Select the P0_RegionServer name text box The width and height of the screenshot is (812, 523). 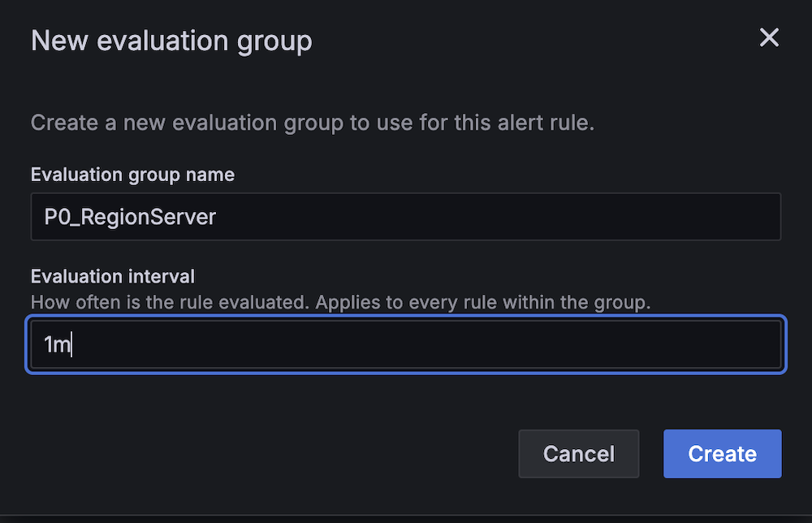pos(406,216)
